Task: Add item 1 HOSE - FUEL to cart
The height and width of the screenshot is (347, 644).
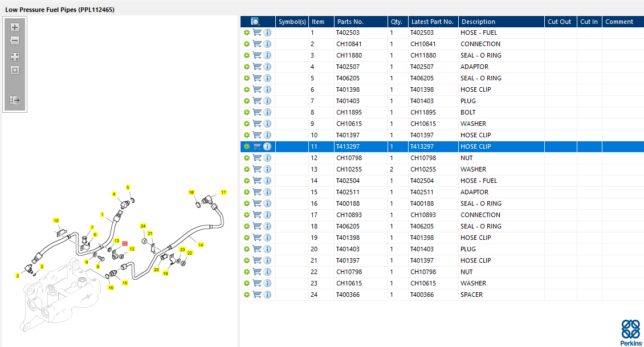Action: click(x=257, y=32)
